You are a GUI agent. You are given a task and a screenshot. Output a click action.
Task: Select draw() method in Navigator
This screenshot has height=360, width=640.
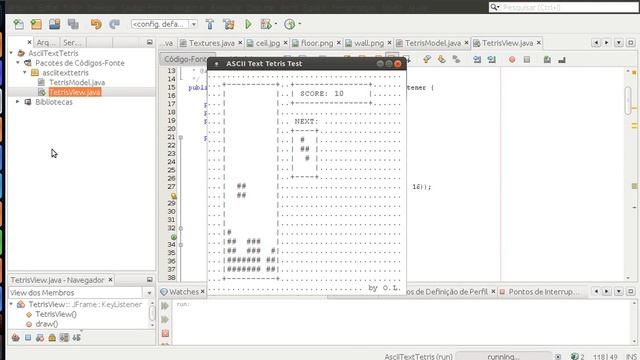pos(47,324)
